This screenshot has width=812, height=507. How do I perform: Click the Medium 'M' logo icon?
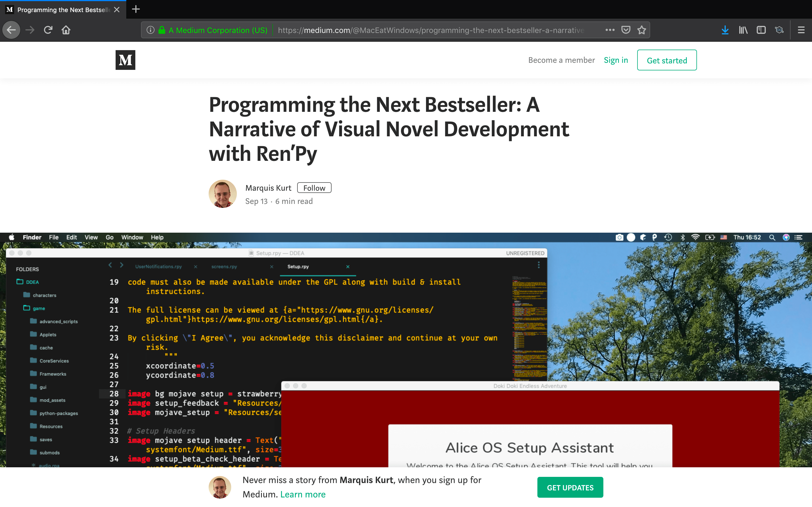coord(125,60)
